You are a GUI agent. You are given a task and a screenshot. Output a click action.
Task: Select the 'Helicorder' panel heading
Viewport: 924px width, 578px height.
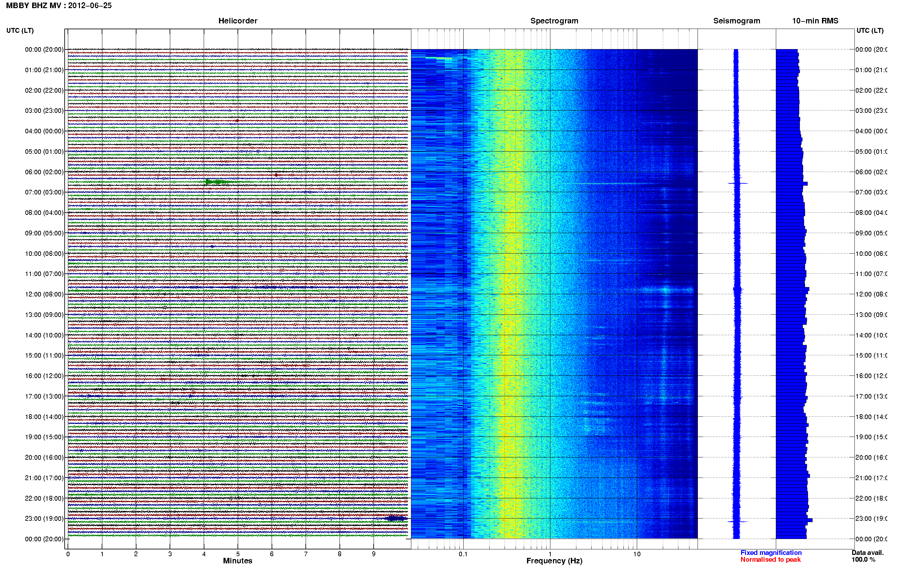pos(237,21)
